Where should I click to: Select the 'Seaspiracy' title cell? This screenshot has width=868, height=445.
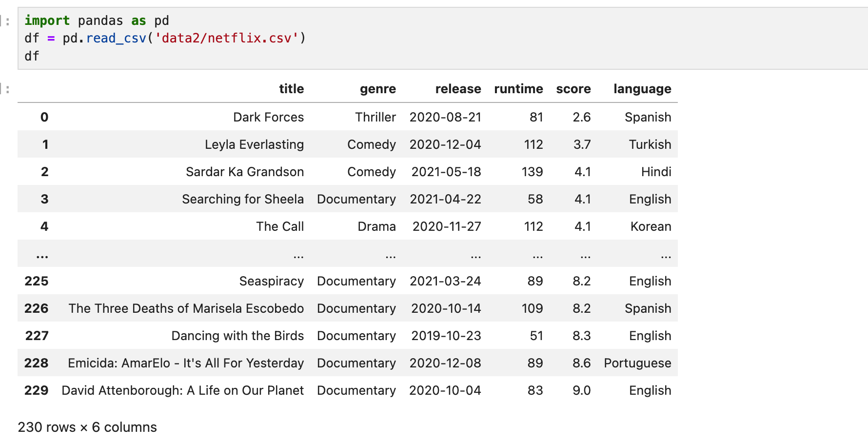(x=272, y=281)
